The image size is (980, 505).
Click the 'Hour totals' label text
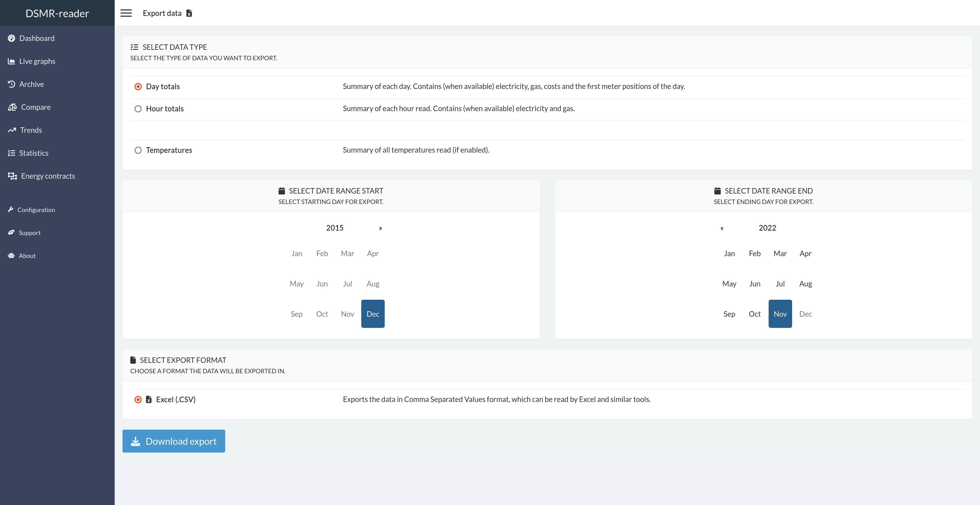[165, 109]
